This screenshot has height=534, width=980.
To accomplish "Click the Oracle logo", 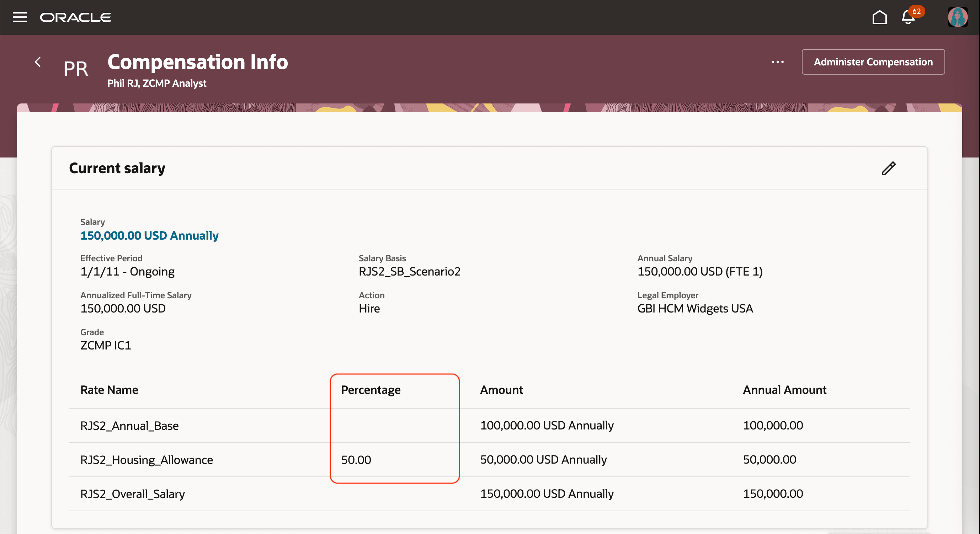I will (75, 17).
